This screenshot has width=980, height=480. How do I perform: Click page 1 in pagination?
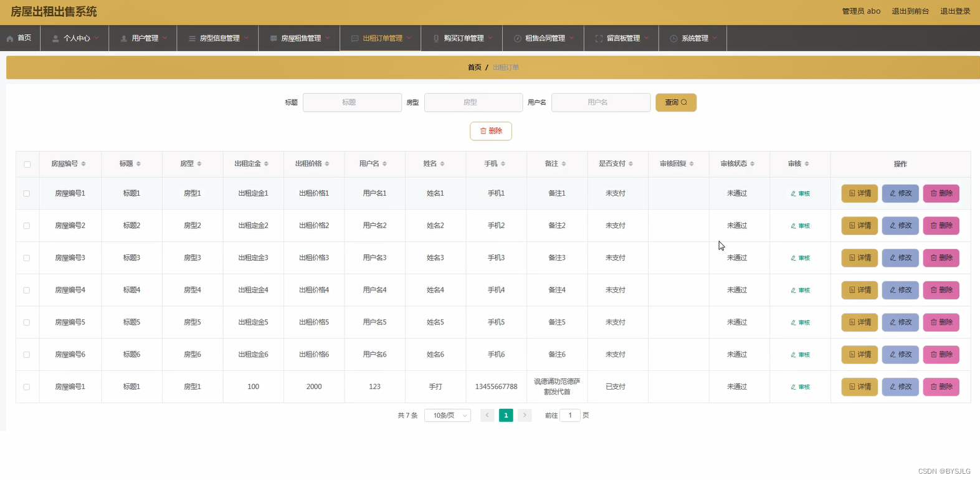coord(506,416)
